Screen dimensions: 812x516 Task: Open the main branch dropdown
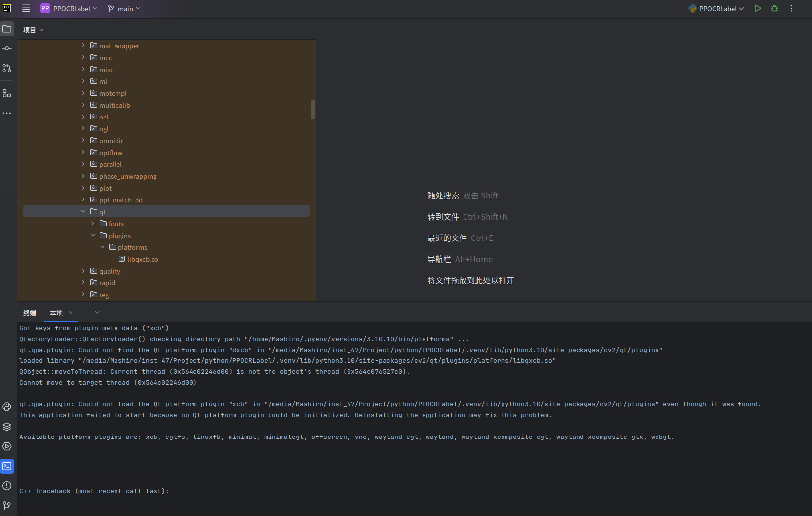pyautogui.click(x=124, y=8)
